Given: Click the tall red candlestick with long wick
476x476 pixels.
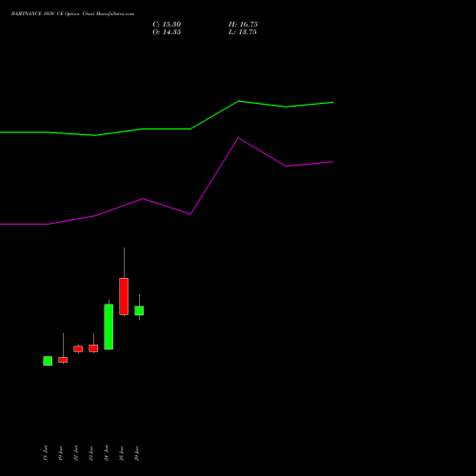Looking at the screenshot, I should coord(124,296).
